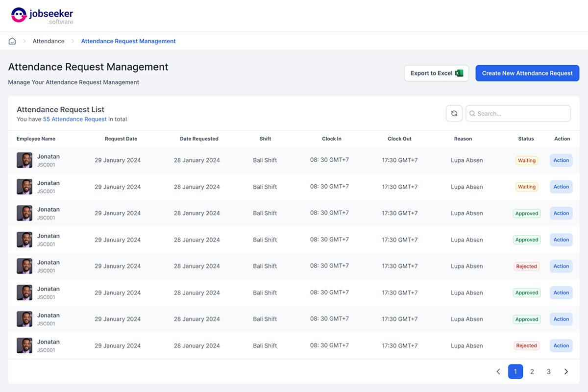This screenshot has height=392, width=588.
Task: Create a new attendance request
Action: pos(527,73)
